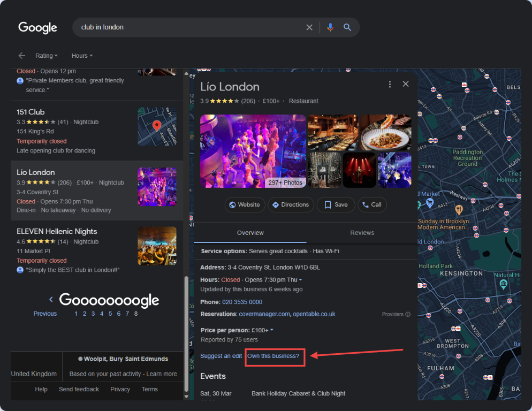The image size is (532, 411).
Task: Click Suggest an edit
Action: coord(221,356)
